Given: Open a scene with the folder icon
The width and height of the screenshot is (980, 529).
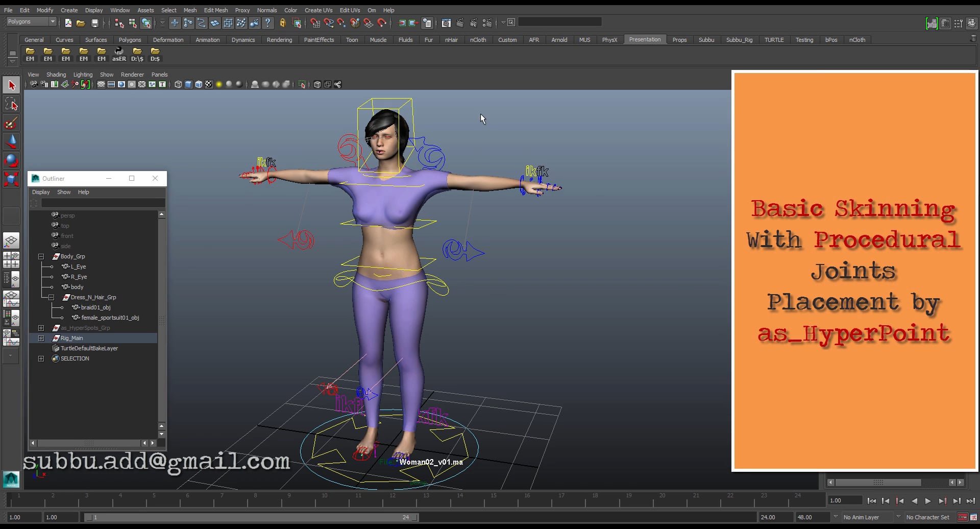Looking at the screenshot, I should (81, 22).
